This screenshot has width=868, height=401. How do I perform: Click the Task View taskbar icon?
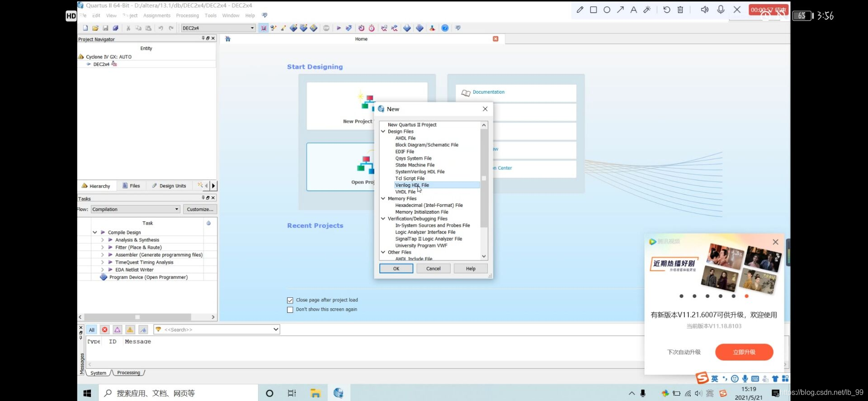click(x=292, y=393)
